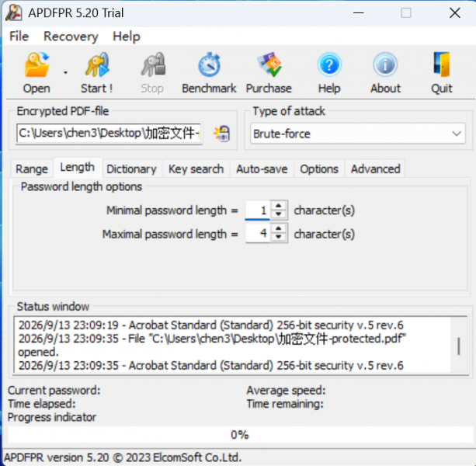Click the APDFPR app icon in the title bar
This screenshot has height=466, width=476.
(14, 13)
